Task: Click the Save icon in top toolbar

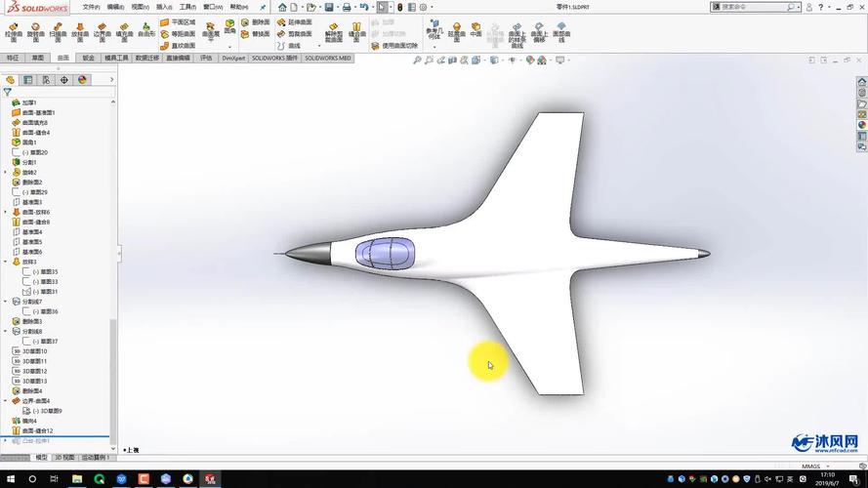Action: pos(329,7)
